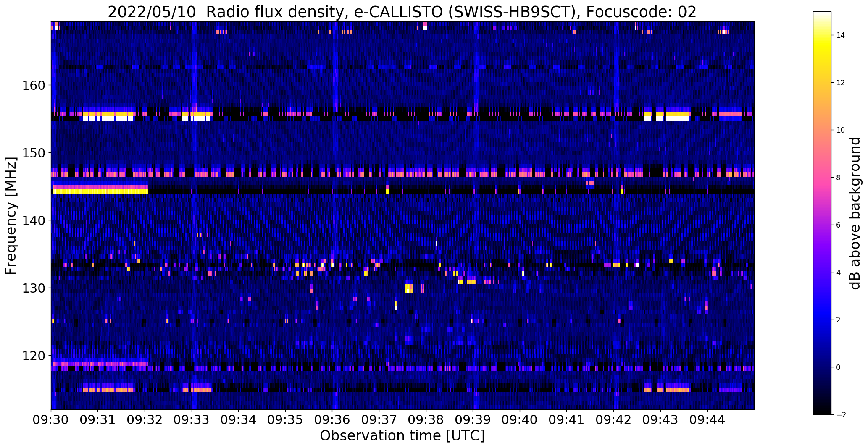This screenshot has height=448, width=868.
Task: Click the 09:37 time tick label
Action: (379, 420)
